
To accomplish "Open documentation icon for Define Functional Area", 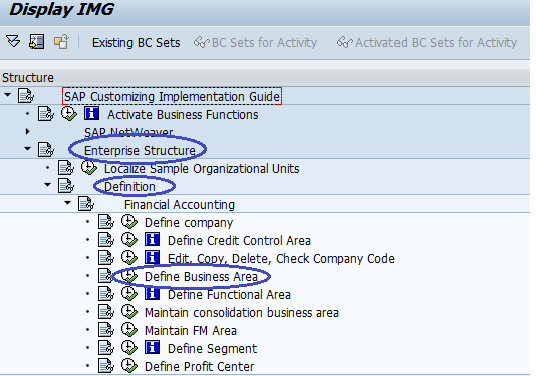I will click(x=106, y=294).
